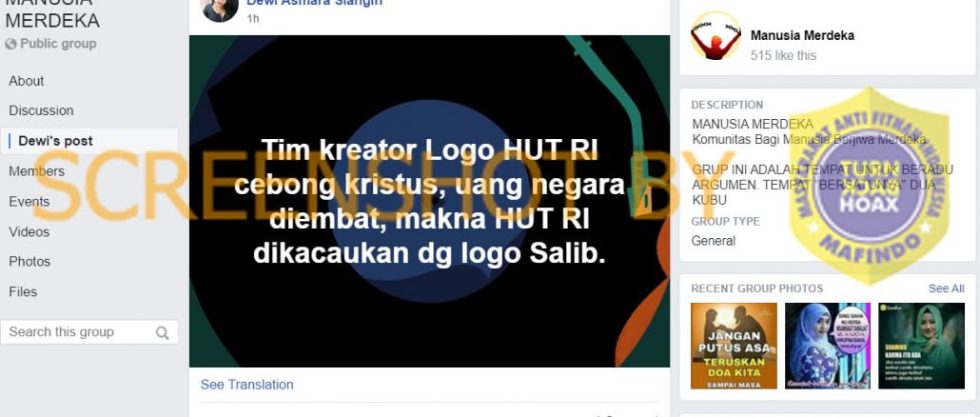Open the group Events page
This screenshot has height=417, width=980.
[29, 201]
